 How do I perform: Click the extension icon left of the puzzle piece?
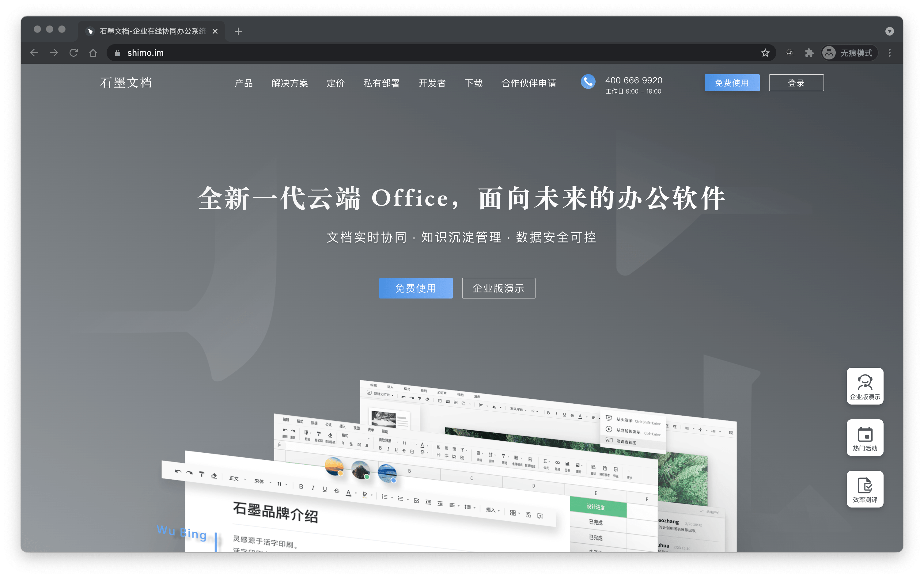[x=790, y=53]
